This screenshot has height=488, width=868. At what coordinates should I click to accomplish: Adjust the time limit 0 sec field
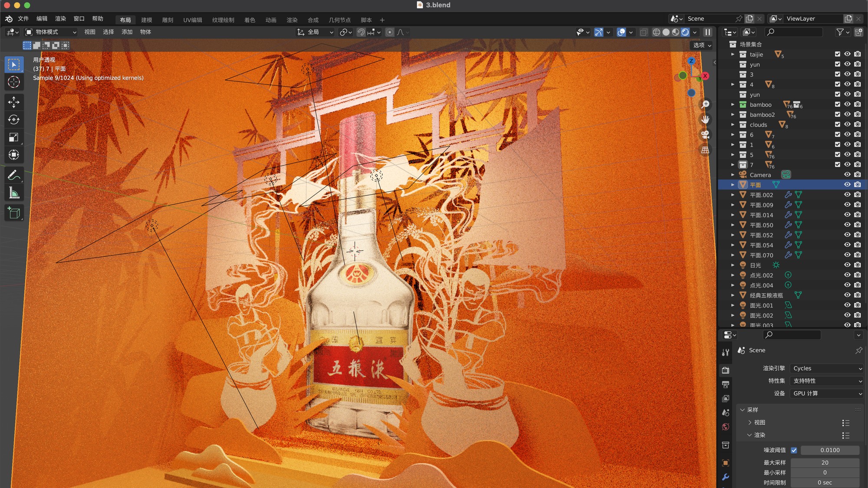coord(825,483)
